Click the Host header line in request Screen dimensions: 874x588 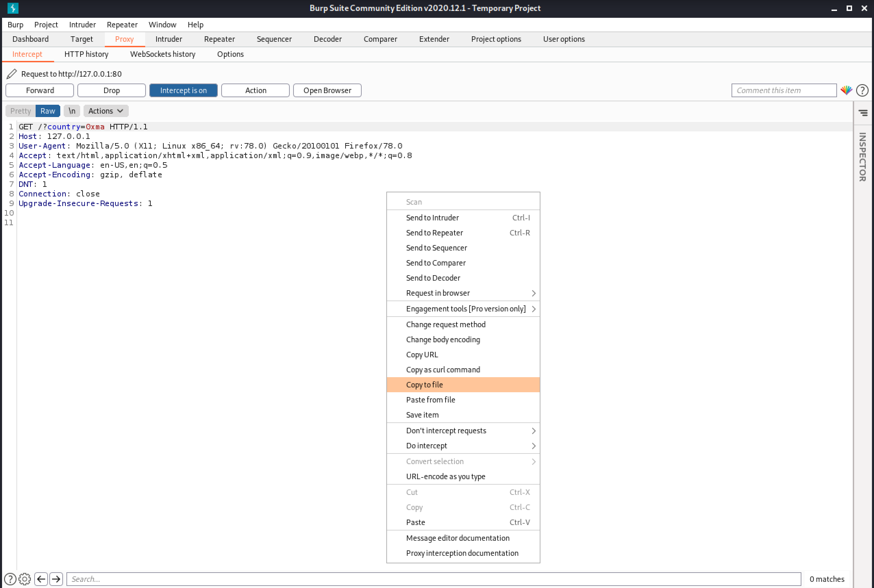point(54,136)
